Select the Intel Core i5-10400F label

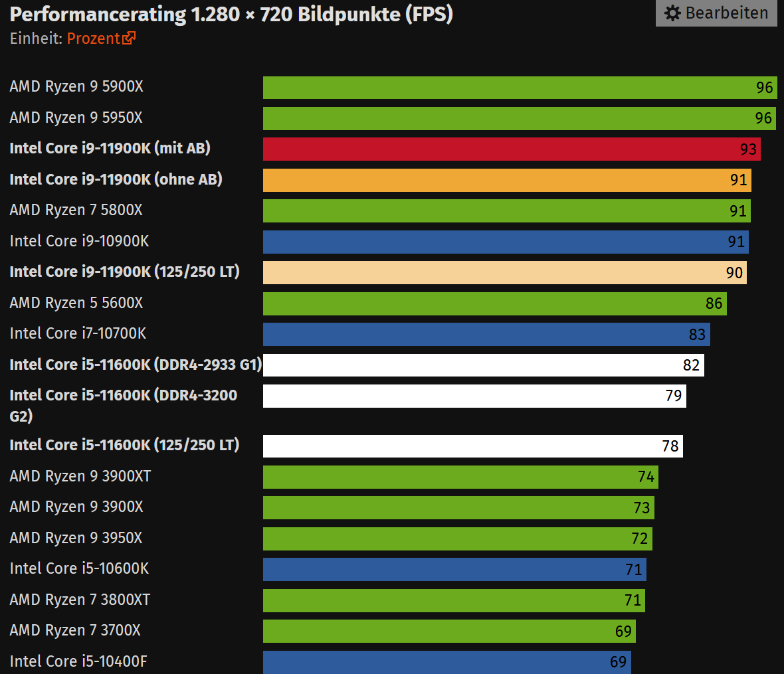78,661
